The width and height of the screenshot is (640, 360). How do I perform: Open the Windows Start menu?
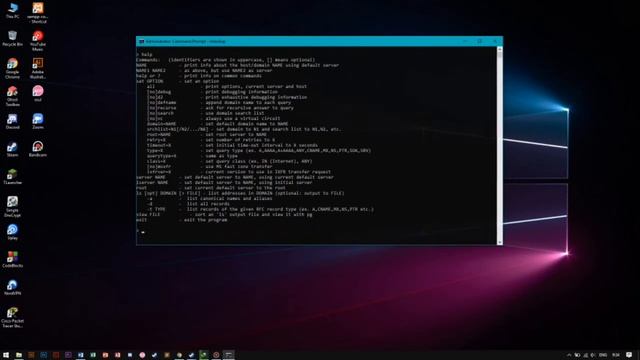6,355
